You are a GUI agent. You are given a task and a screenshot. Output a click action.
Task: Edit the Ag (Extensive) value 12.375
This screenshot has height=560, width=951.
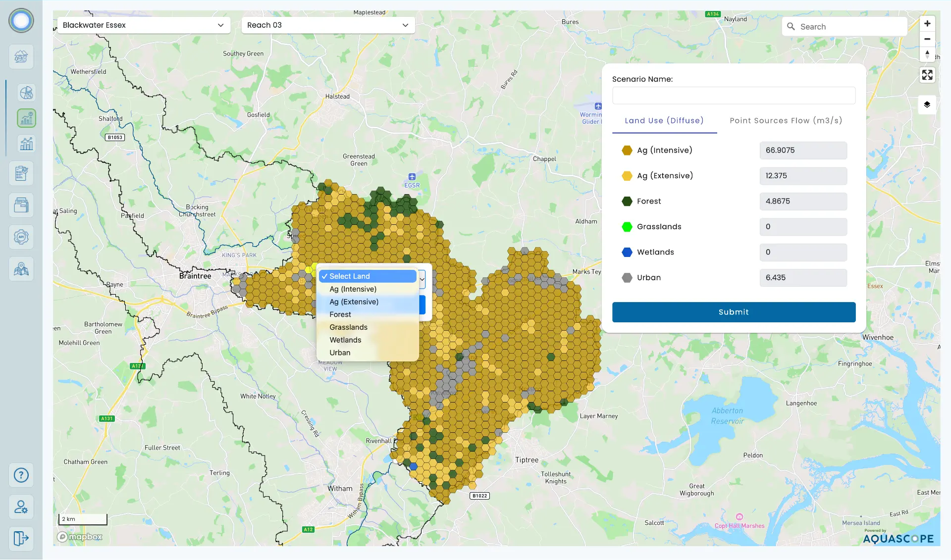point(803,176)
